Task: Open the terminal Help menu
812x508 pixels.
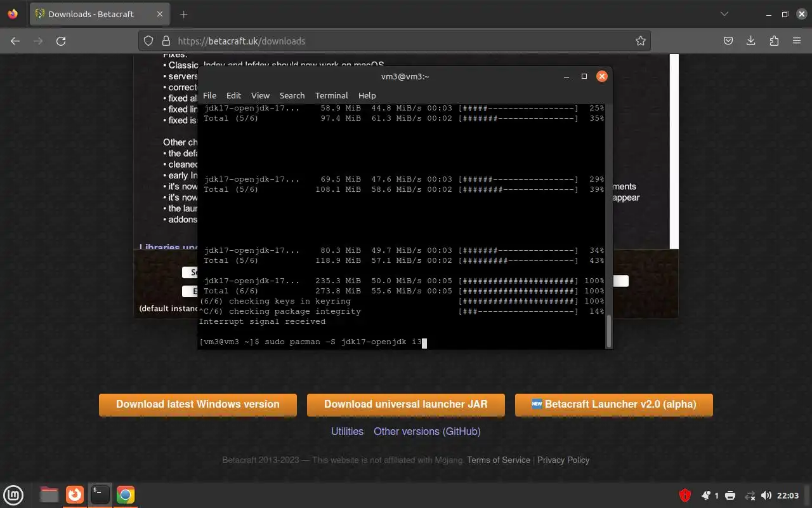Action: (x=367, y=95)
